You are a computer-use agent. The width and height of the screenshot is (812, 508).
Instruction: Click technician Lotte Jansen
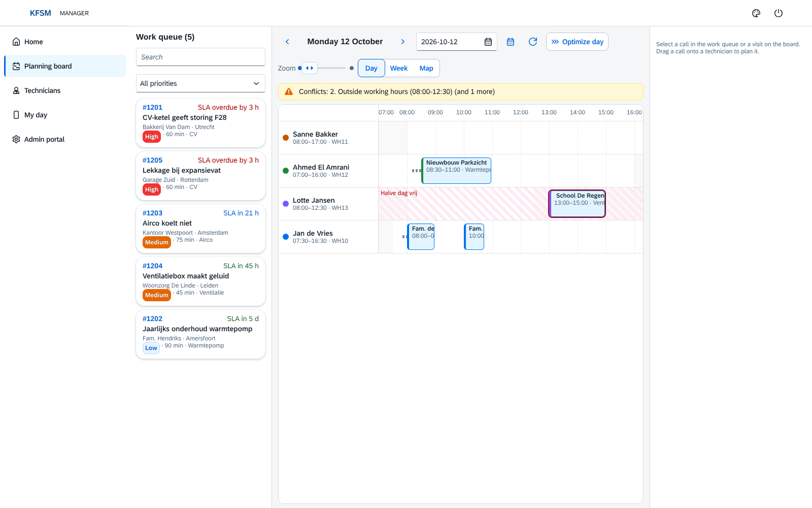tap(328, 204)
